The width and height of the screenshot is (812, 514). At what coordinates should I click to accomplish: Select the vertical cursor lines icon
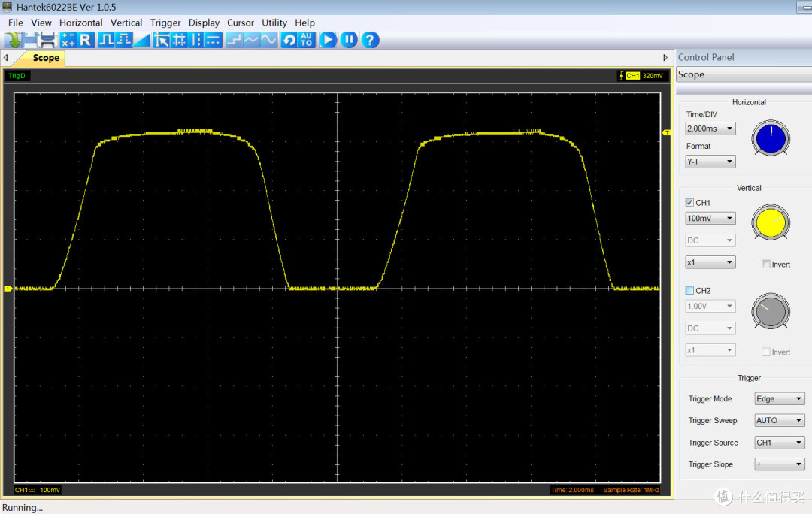tap(196, 40)
